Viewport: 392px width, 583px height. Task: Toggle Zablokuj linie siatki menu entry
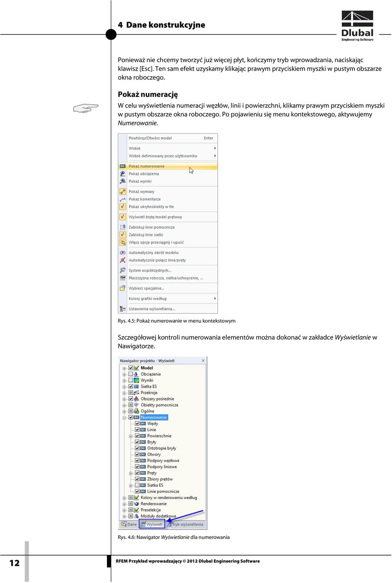coord(168,235)
